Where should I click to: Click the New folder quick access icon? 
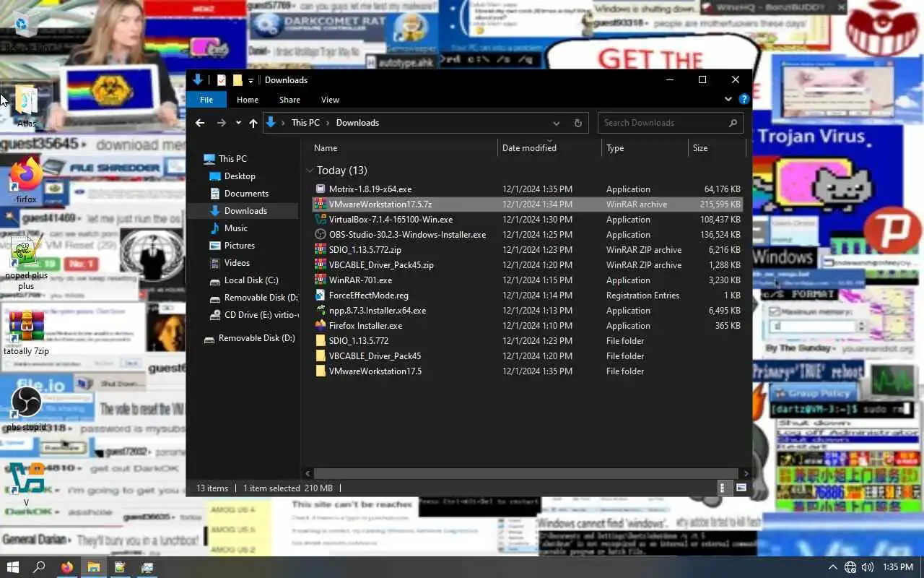pos(237,80)
